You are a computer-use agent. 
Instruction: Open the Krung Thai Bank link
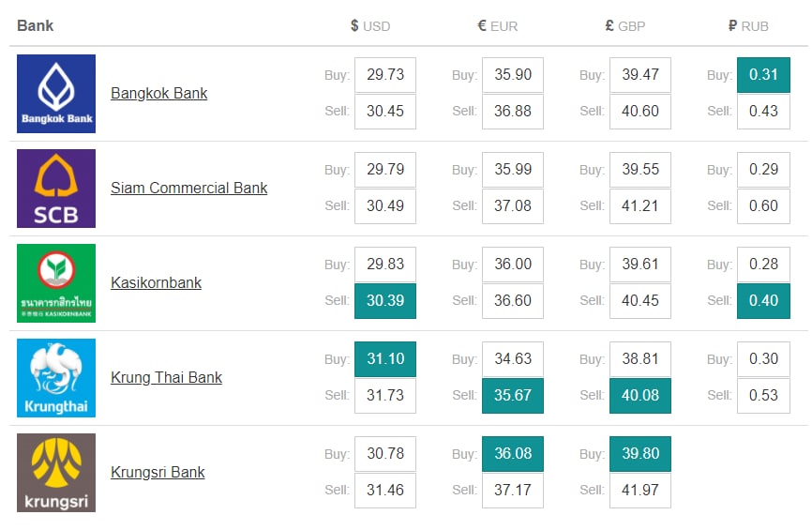click(166, 378)
